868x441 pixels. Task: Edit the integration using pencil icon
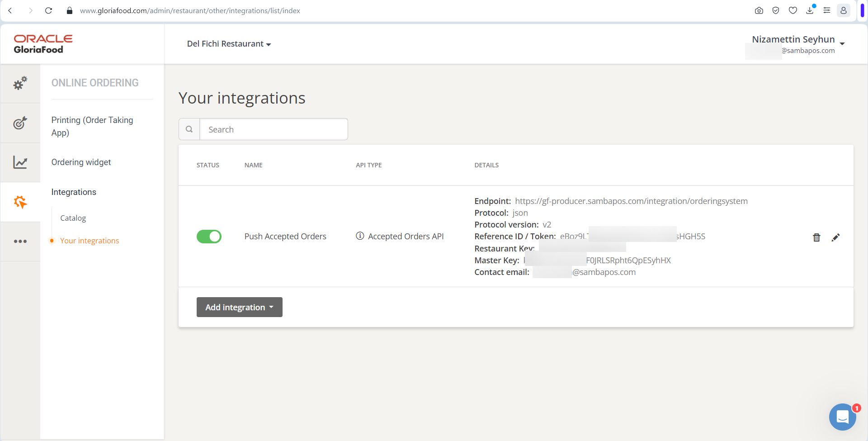(x=836, y=237)
